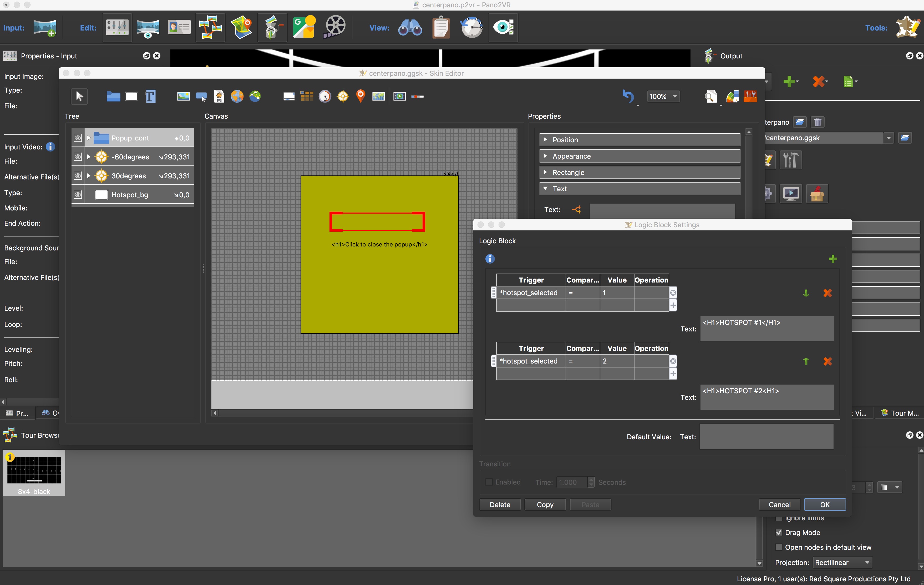Select the pointer tool in Skin Editor

[x=79, y=96]
